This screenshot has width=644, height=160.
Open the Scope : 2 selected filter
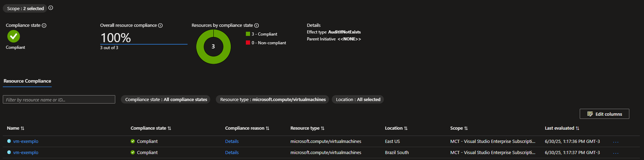click(25, 8)
